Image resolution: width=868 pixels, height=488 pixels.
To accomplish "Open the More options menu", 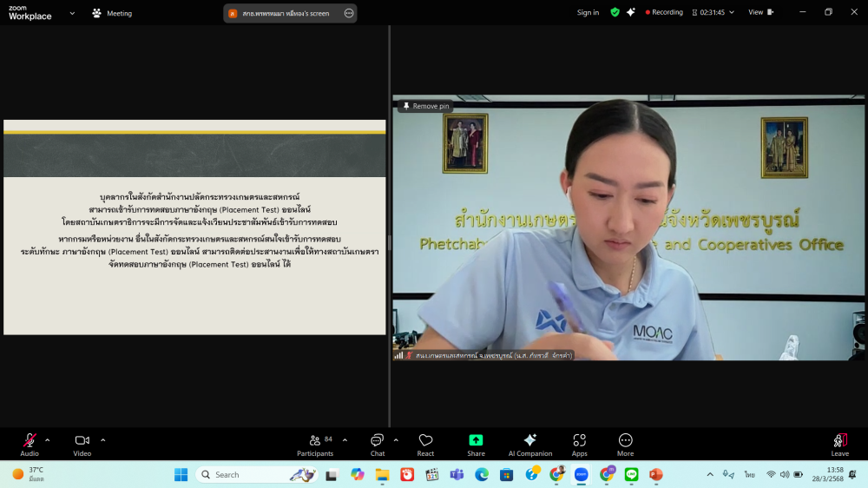I will coord(625,444).
